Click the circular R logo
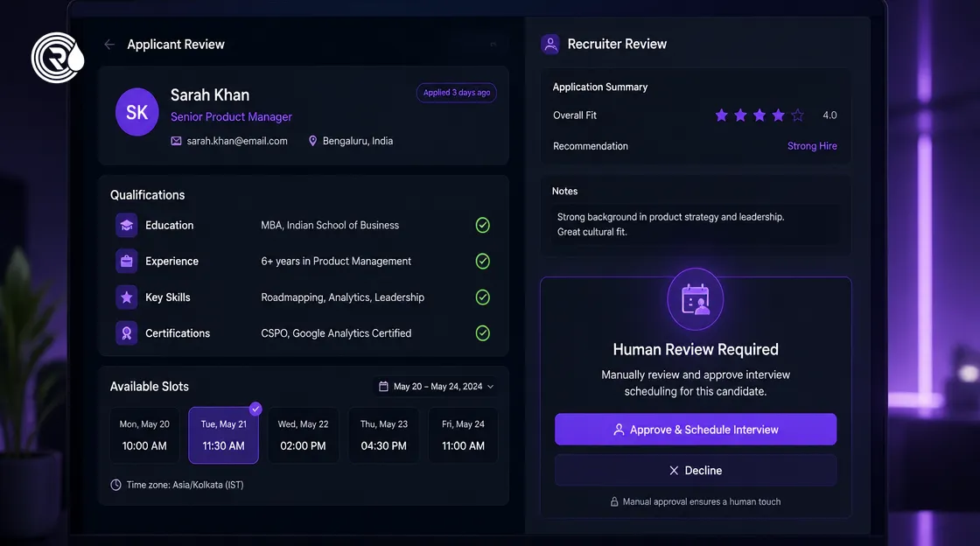Image resolution: width=980 pixels, height=546 pixels. coord(58,58)
